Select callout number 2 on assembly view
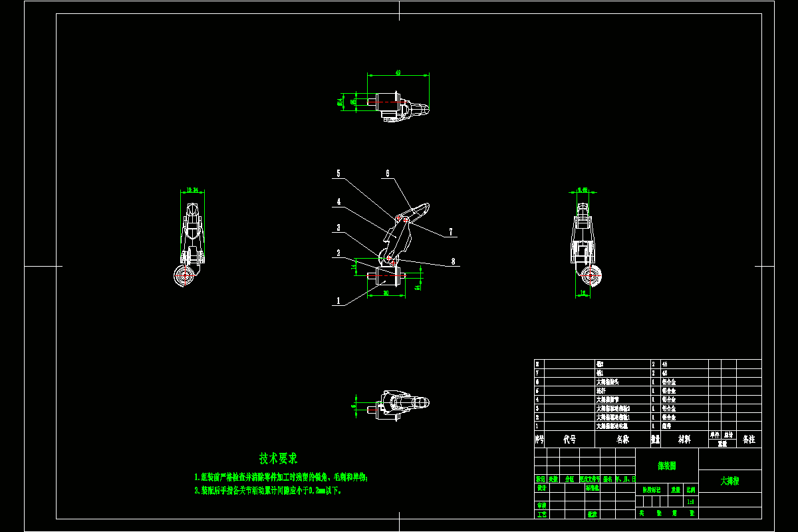Screen dimensions: 798x532 338,253
